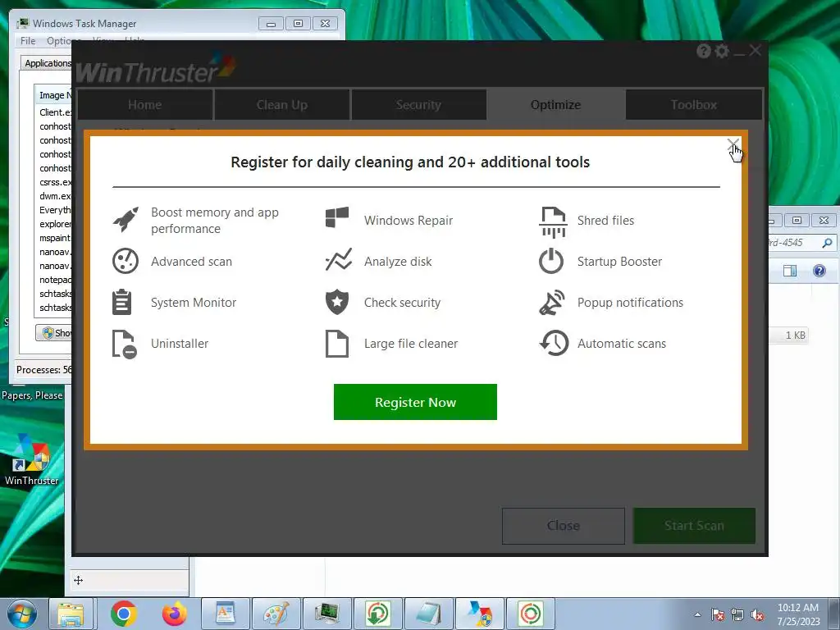The width and height of the screenshot is (840, 630).
Task: Click the taskbar clock showing 10:12 AM
Action: (x=798, y=614)
